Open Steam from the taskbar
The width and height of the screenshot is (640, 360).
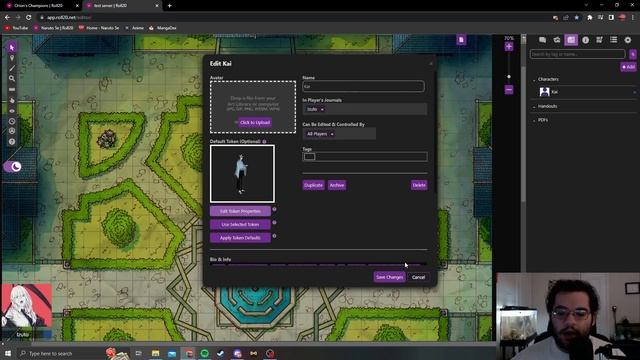(x=221, y=353)
